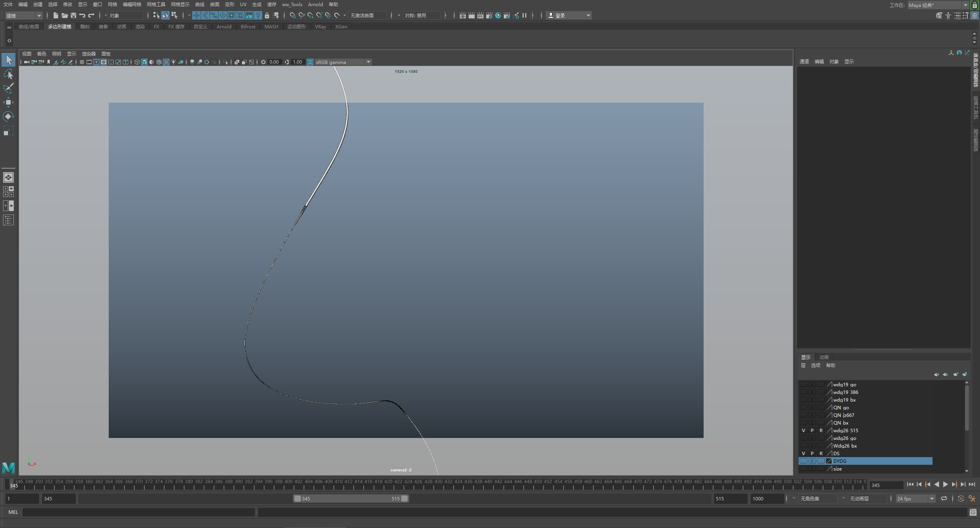980x528 pixels.
Task: Open the ww_Tools menu
Action: click(292, 5)
